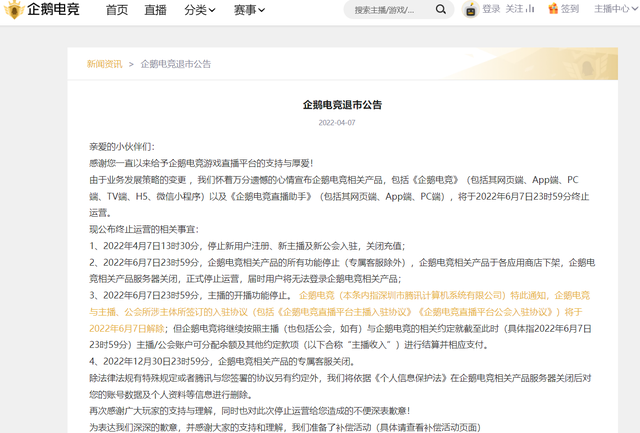
Task: Open the user avatar icon
Action: point(471,9)
